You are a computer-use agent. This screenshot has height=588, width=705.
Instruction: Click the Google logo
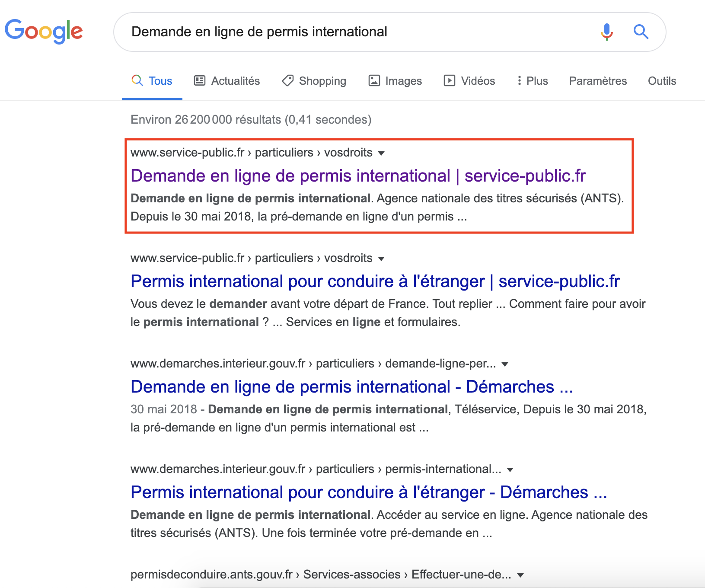pos(44,31)
